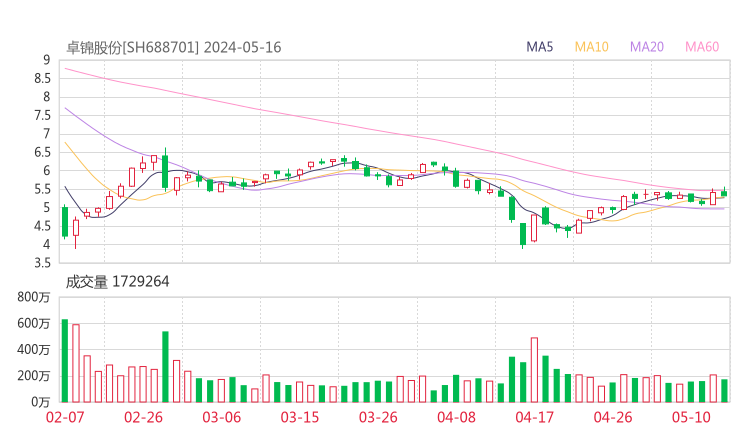Click the last green candlestick on 05-16
This screenshot has height=440, width=740.
click(724, 193)
